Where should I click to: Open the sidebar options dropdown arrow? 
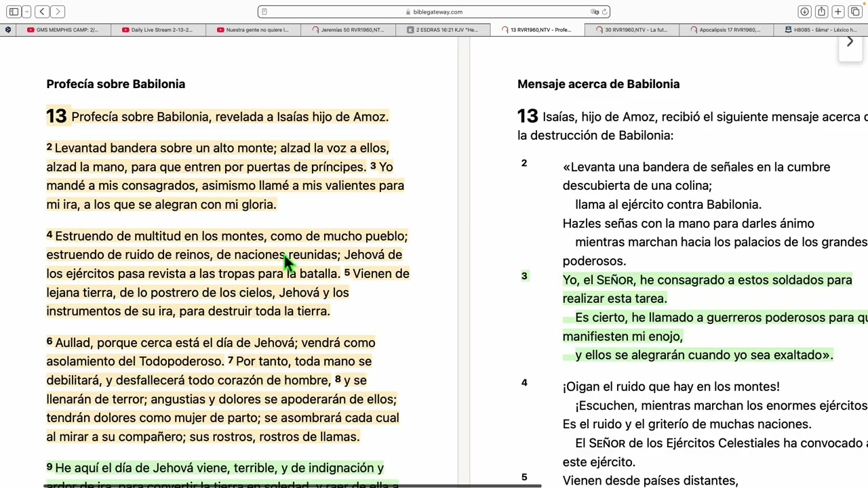(x=26, y=12)
